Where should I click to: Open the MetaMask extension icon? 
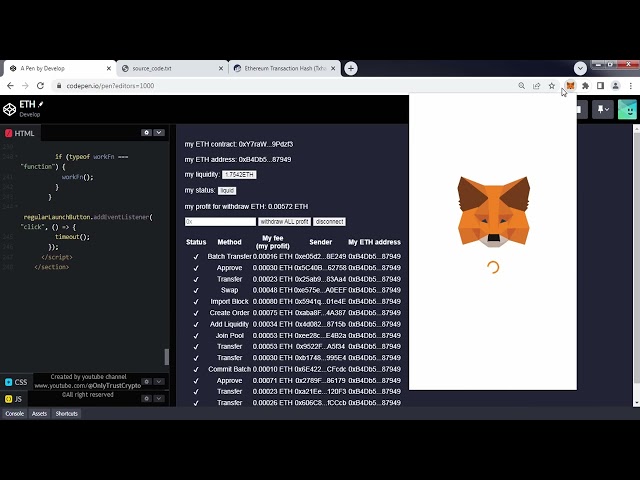pyautogui.click(x=570, y=86)
